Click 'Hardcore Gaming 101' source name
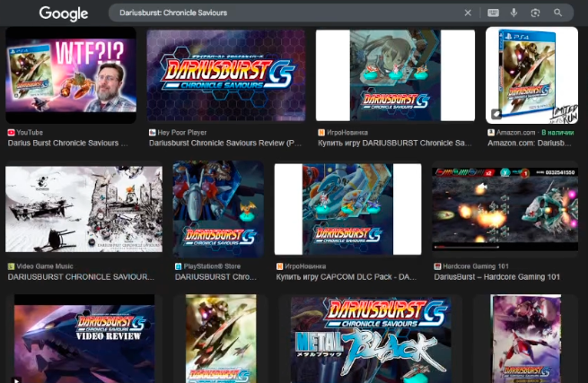Image resolution: width=588 pixels, height=383 pixels. 476,266
